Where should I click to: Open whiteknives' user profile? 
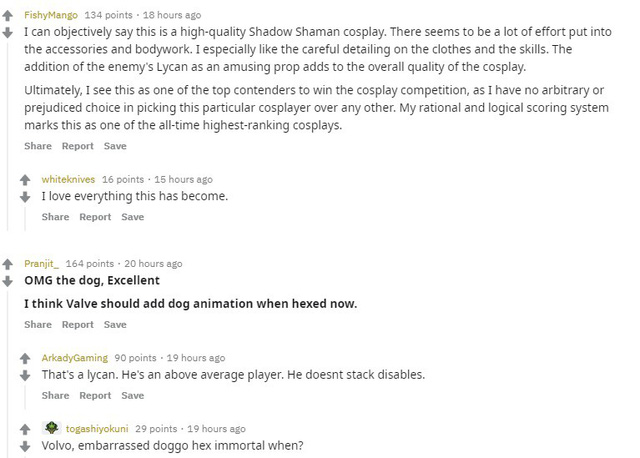[68, 180]
